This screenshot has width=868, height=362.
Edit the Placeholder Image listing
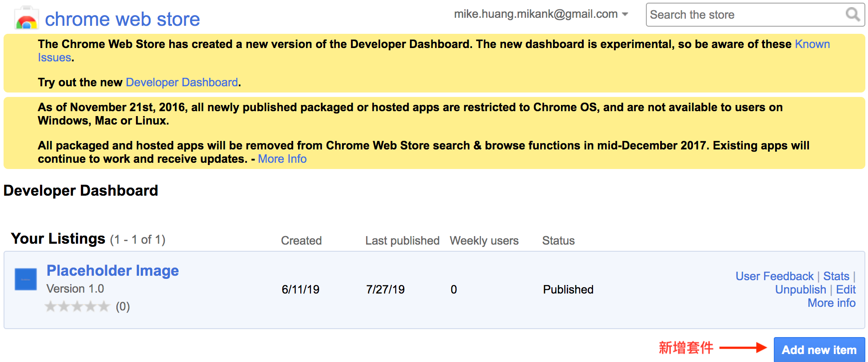(846, 290)
